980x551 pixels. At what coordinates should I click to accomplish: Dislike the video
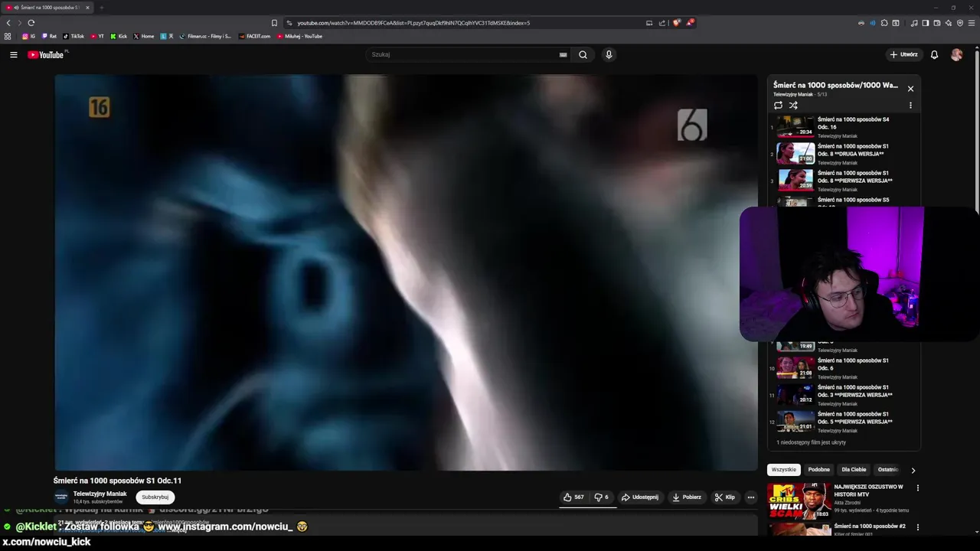pyautogui.click(x=601, y=497)
